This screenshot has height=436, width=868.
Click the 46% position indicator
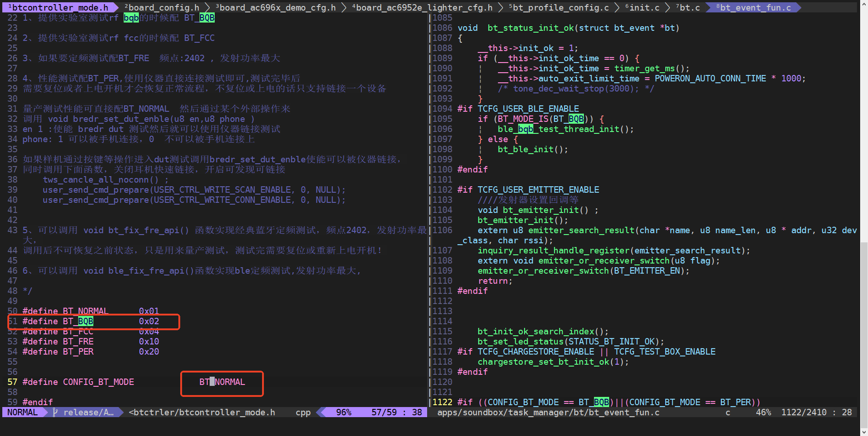tap(763, 413)
